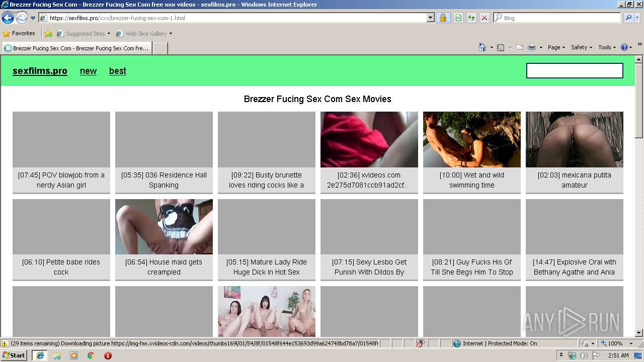The height and width of the screenshot is (362, 644).
Task: Click the Internet Protected Mode status text
Action: [500, 343]
